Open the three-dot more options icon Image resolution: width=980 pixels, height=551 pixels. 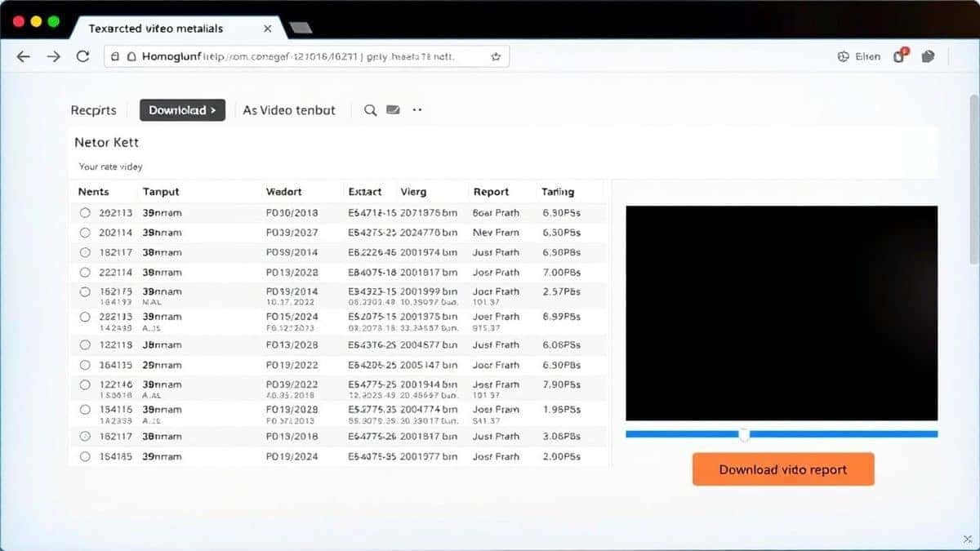pyautogui.click(x=417, y=109)
